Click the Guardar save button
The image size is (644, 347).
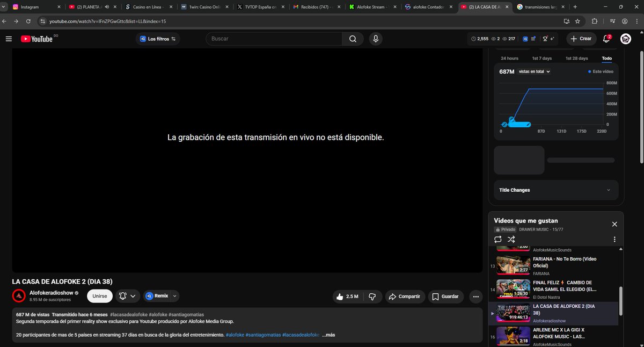point(445,297)
